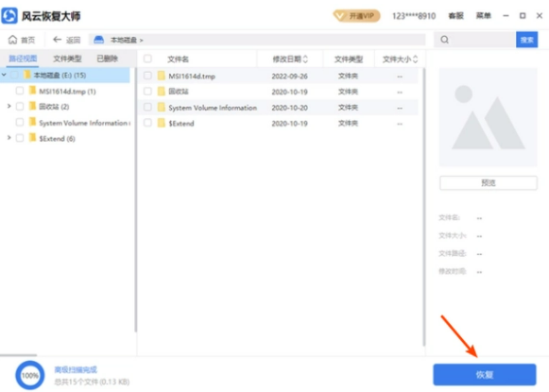Click the 100% scan progress ring

coord(29,375)
